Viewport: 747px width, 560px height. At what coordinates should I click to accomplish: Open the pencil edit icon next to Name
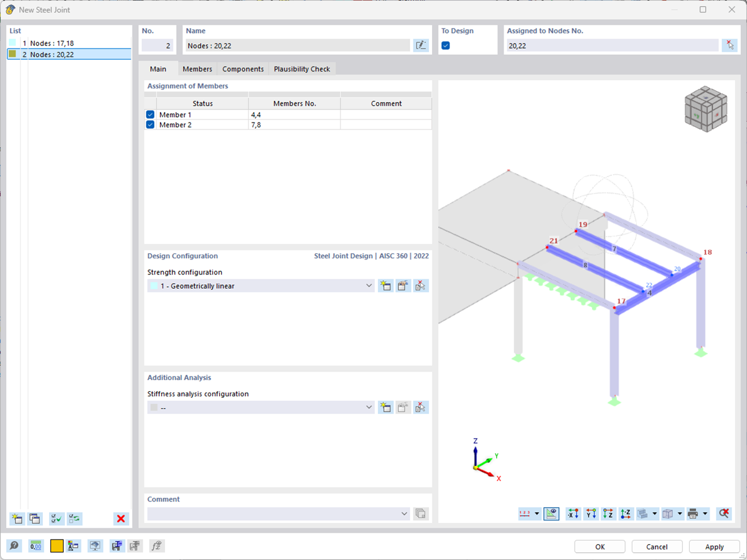point(421,45)
